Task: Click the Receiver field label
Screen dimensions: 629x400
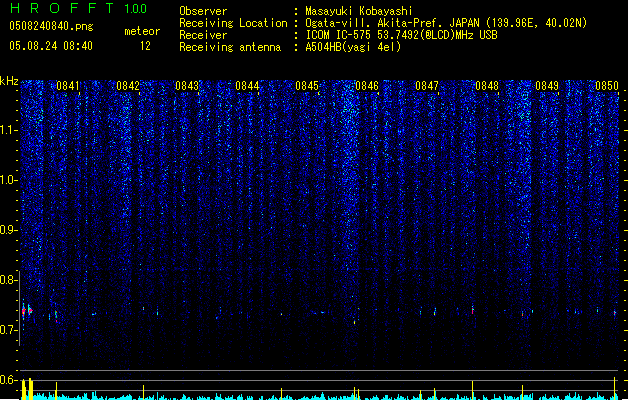Action: [x=203, y=35]
